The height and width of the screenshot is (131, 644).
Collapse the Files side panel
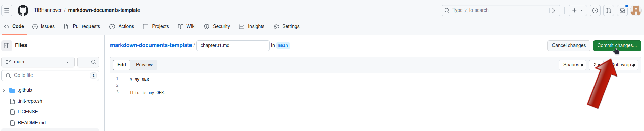click(7, 45)
